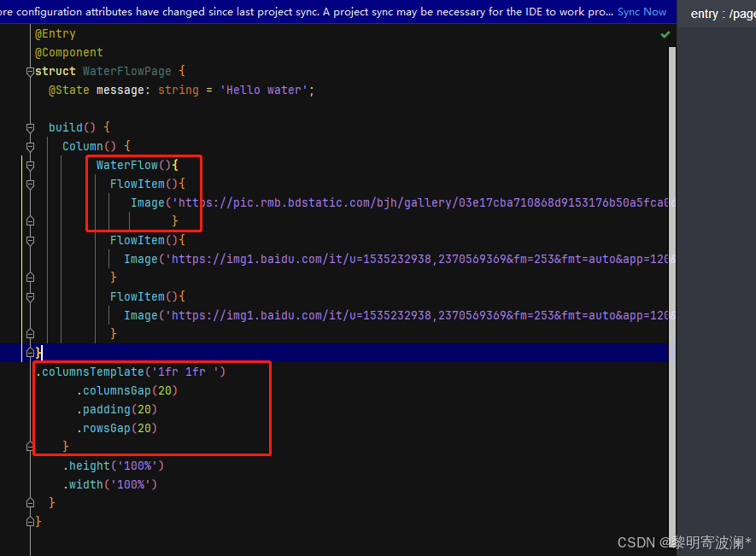
Task: Collapse the first FlowItem() fold marker
Action: (30, 184)
